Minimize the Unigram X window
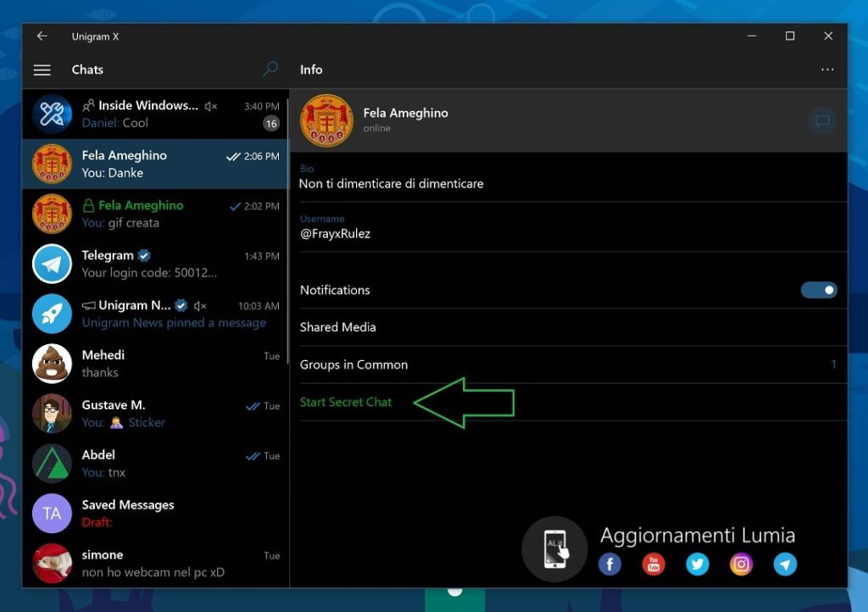The image size is (868, 612). tap(752, 36)
